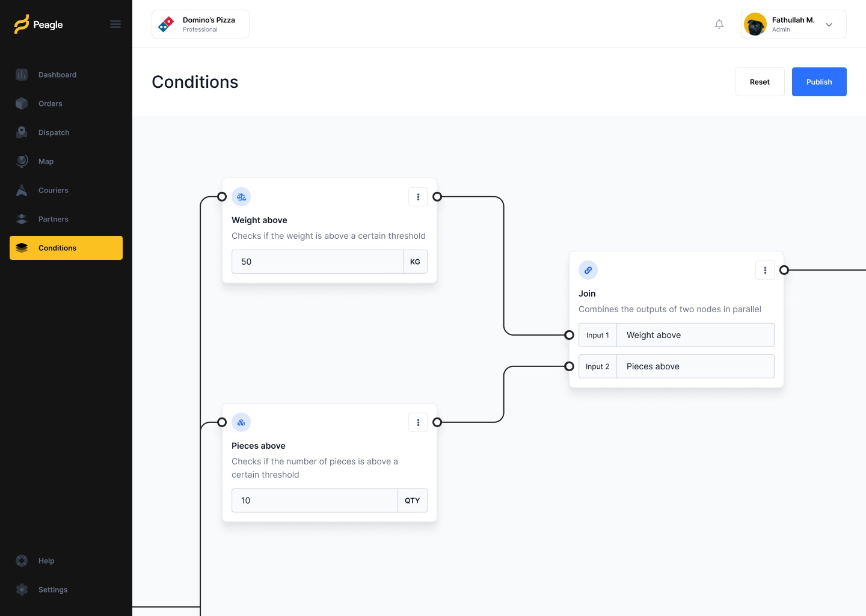866x616 pixels.
Task: Select Pieces above node input connector
Action: 222,422
